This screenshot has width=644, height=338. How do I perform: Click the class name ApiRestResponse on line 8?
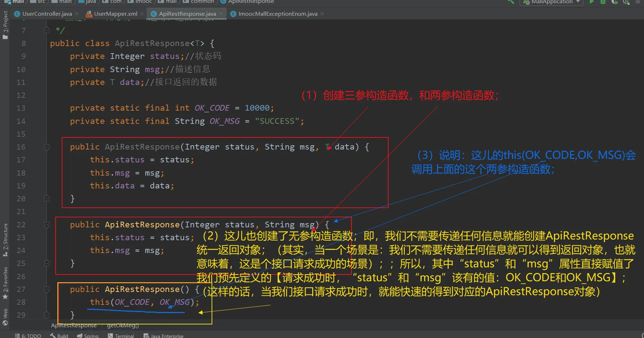(152, 43)
